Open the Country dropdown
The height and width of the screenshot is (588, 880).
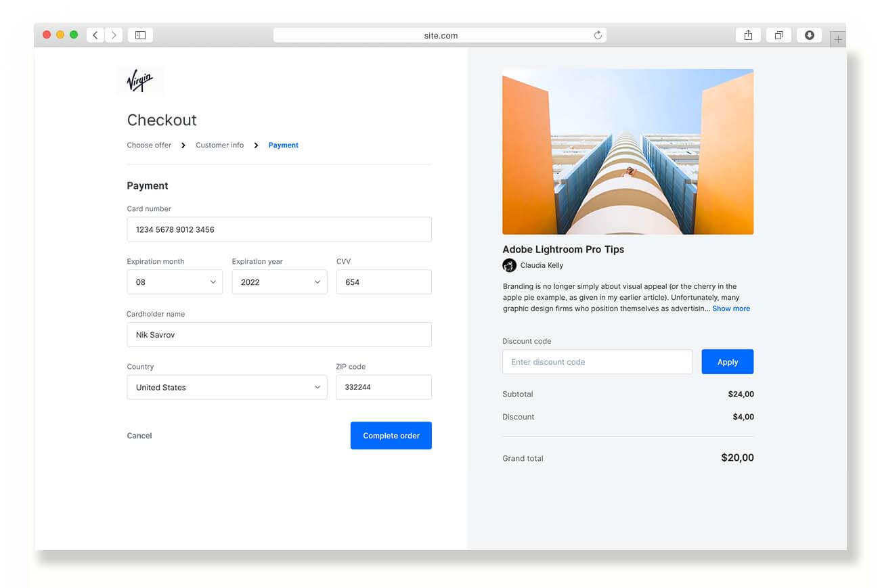click(227, 388)
